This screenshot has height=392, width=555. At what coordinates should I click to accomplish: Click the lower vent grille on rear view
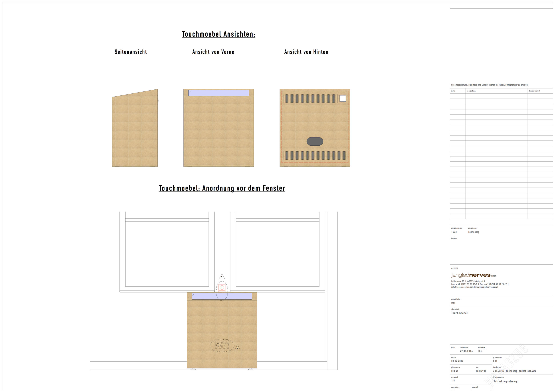(315, 155)
